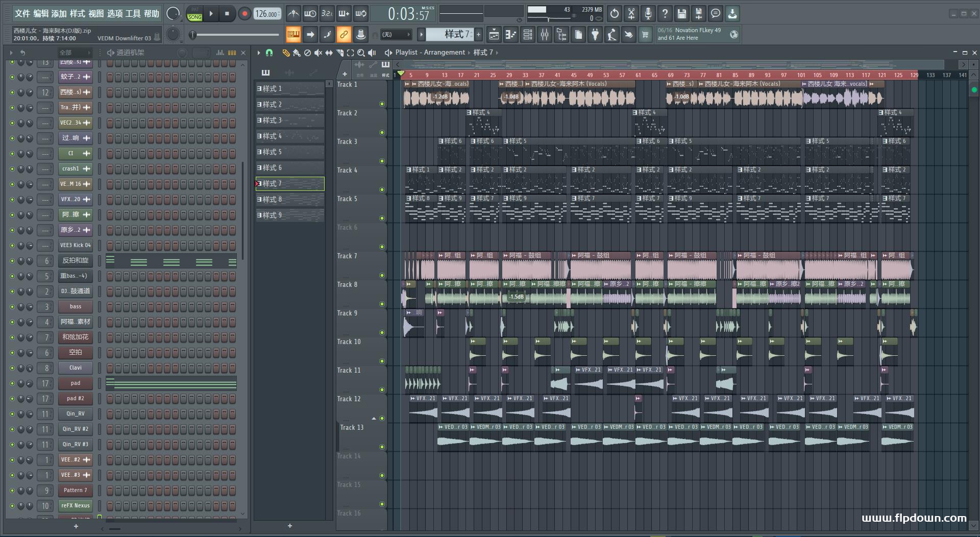Open the Browser view icon

561,35
